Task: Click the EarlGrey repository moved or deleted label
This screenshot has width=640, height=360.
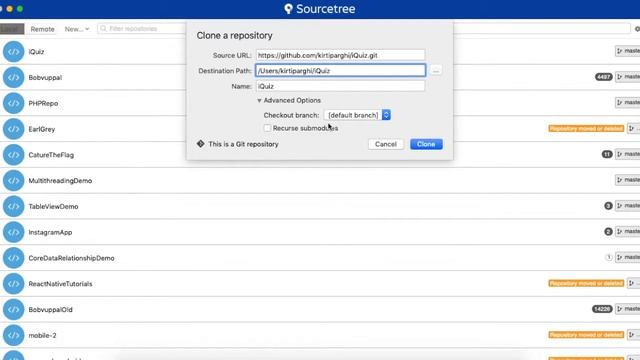Action: pyautogui.click(x=586, y=129)
